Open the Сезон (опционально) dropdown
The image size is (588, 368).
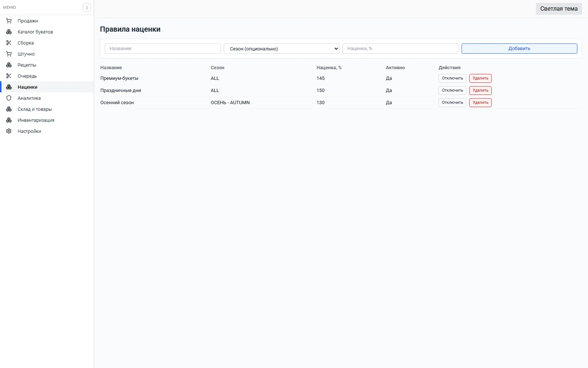pyautogui.click(x=282, y=49)
